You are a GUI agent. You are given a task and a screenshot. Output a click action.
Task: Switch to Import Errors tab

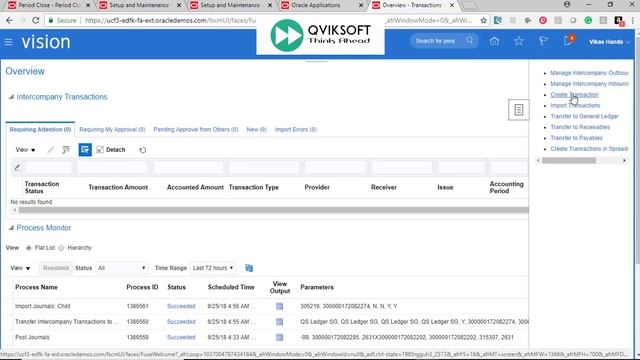pos(296,129)
